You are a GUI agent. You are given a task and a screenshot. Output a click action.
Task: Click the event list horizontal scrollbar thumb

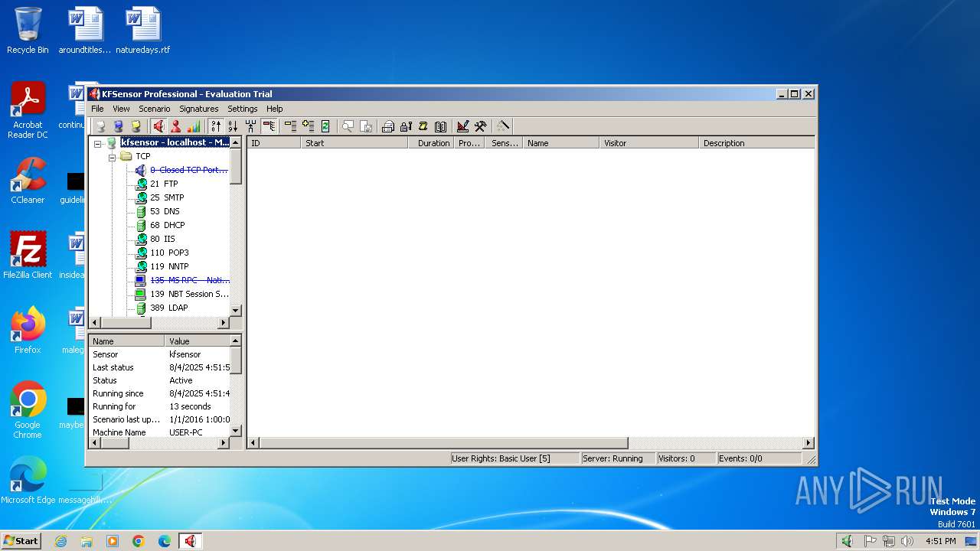coord(443,443)
